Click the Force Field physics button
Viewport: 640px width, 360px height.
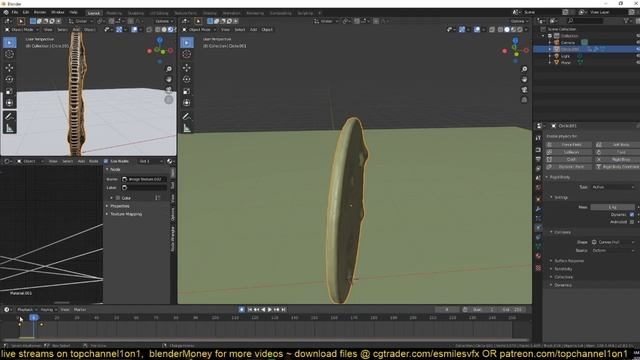coord(569,145)
